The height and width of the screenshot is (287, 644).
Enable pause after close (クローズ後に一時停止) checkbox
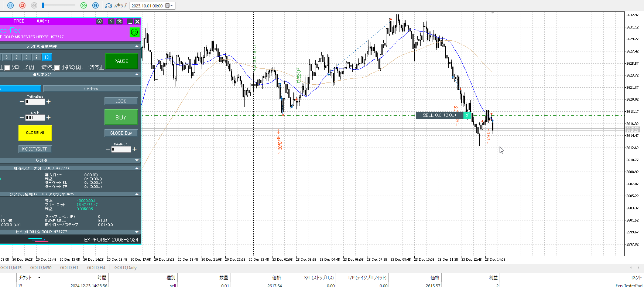(x=7, y=68)
